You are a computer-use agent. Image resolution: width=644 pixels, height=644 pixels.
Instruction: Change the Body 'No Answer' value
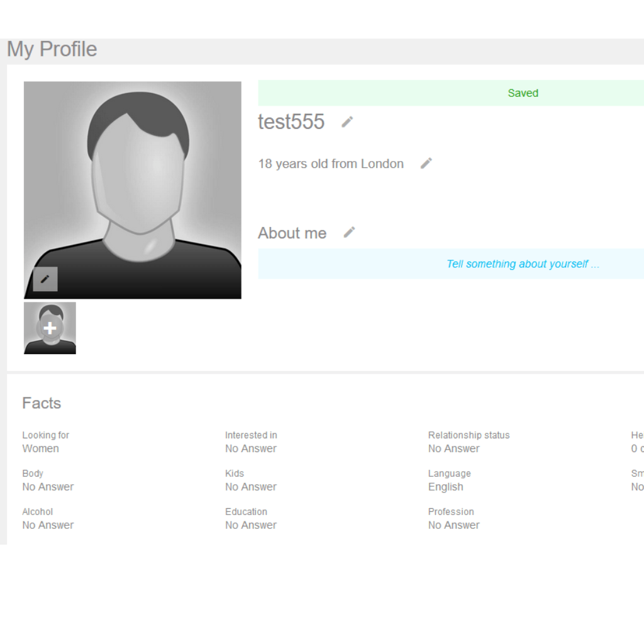pos(48,487)
